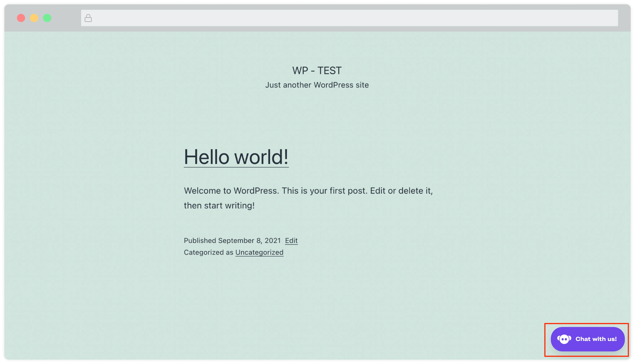Viewport: 635px width, 364px height.
Task: Focus the browser address bar field
Action: pyautogui.click(x=349, y=18)
